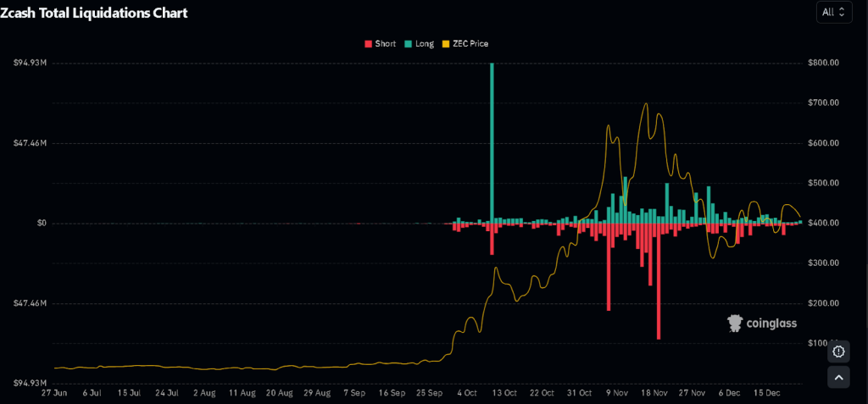Screen dimensions: 868x404
Task: Click the 9 Nov date label
Action: 616,394
